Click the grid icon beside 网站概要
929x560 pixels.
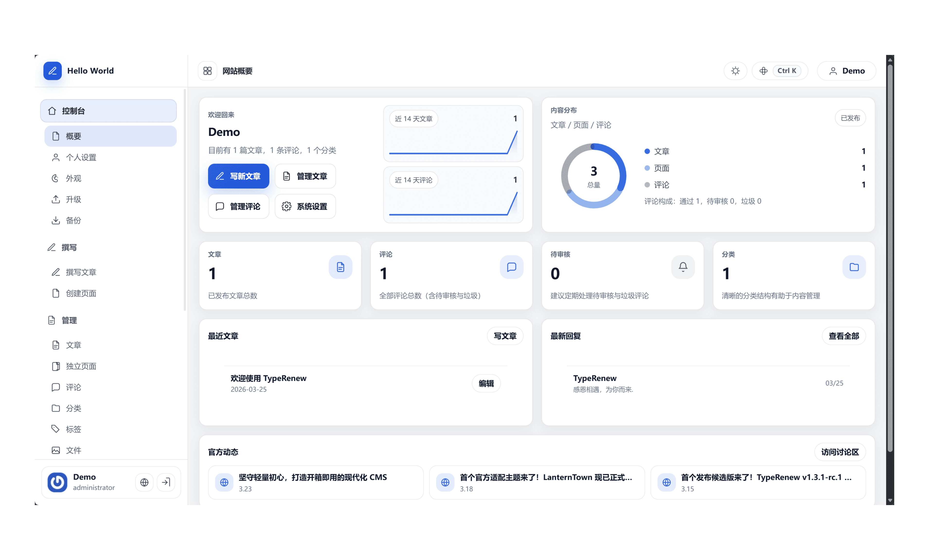(x=207, y=71)
